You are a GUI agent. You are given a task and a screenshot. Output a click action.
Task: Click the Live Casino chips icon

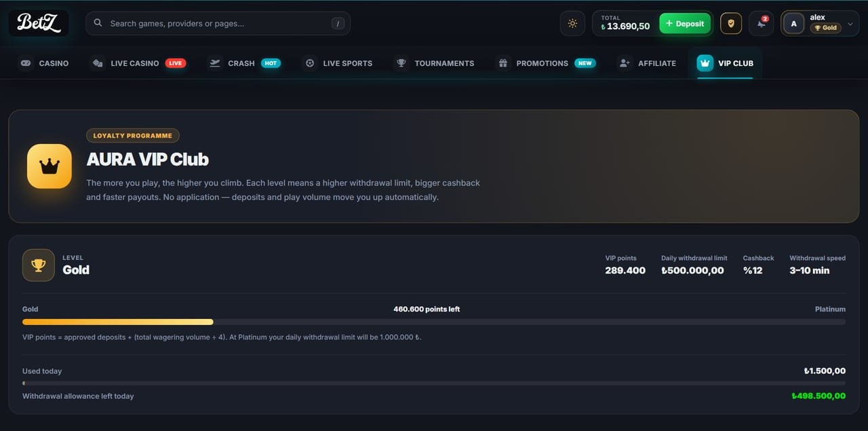coord(98,63)
